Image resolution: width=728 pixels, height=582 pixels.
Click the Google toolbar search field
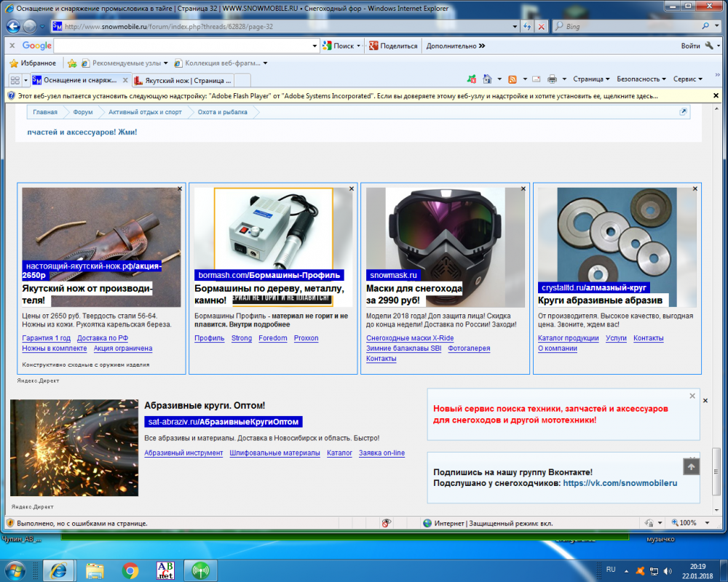186,46
